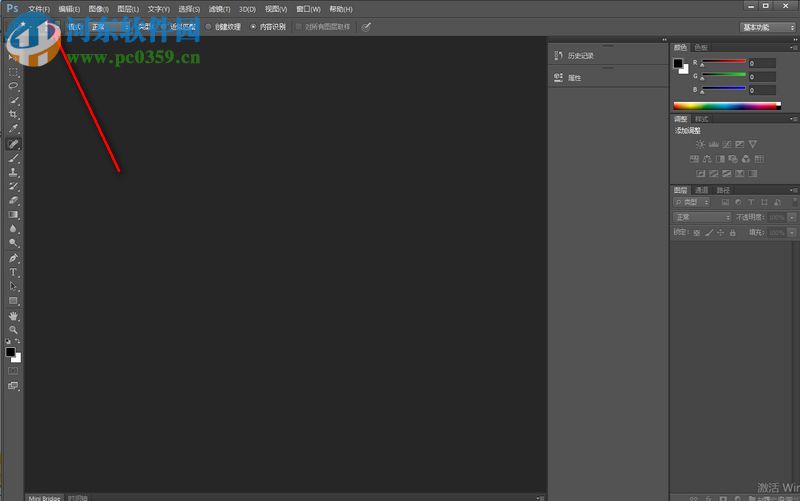Image resolution: width=800 pixels, height=501 pixels.
Task: Toggle adjustment layer filter in Layers panel
Action: pos(738,203)
